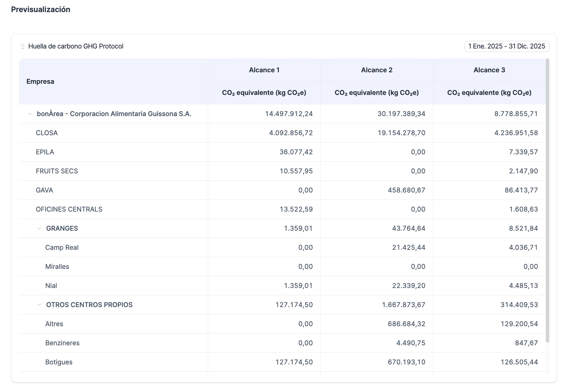The width and height of the screenshot is (569, 392).
Task: Select the bonÀrea Corporacion Alimentaria Guissona S.A. label
Action: click(114, 114)
